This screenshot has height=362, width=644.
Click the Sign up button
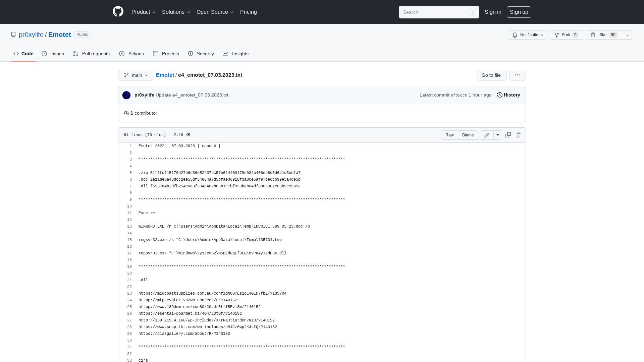519,12
